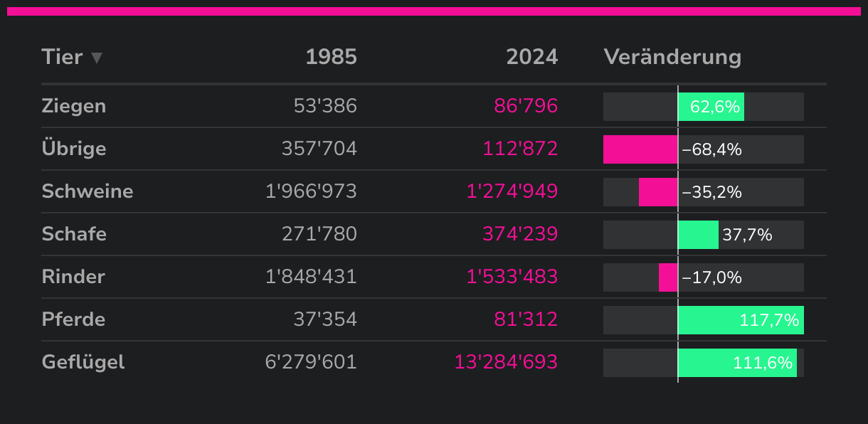
Task: Select the Geflügel row label
Action: point(83,362)
